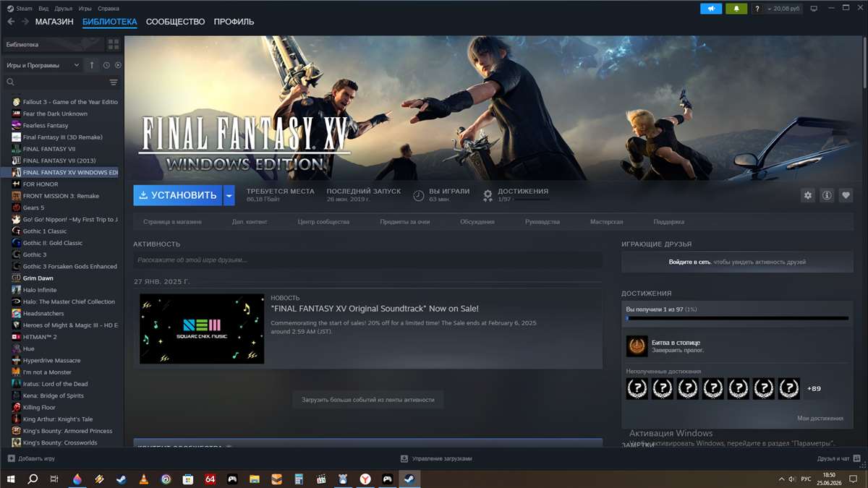The height and width of the screenshot is (488, 868).
Task: Open the Игры menu
Action: point(85,9)
